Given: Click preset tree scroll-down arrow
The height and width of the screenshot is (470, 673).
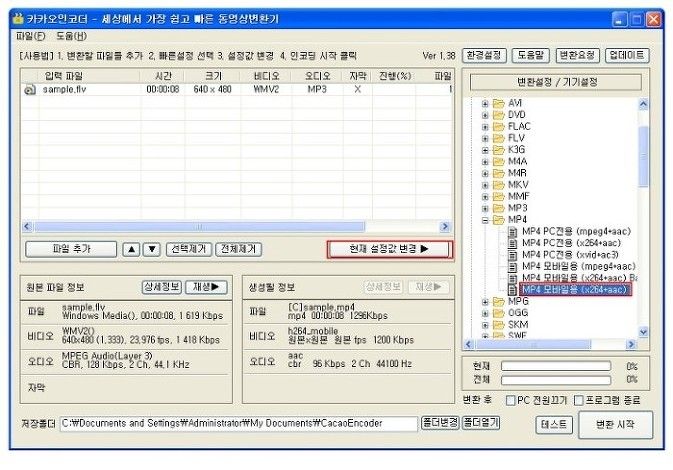Looking at the screenshot, I should tap(643, 331).
